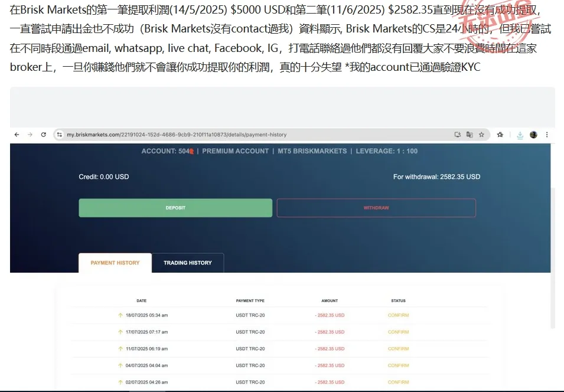The image size is (564, 392).
Task: Open the browser profile avatar
Action: pyautogui.click(x=533, y=135)
